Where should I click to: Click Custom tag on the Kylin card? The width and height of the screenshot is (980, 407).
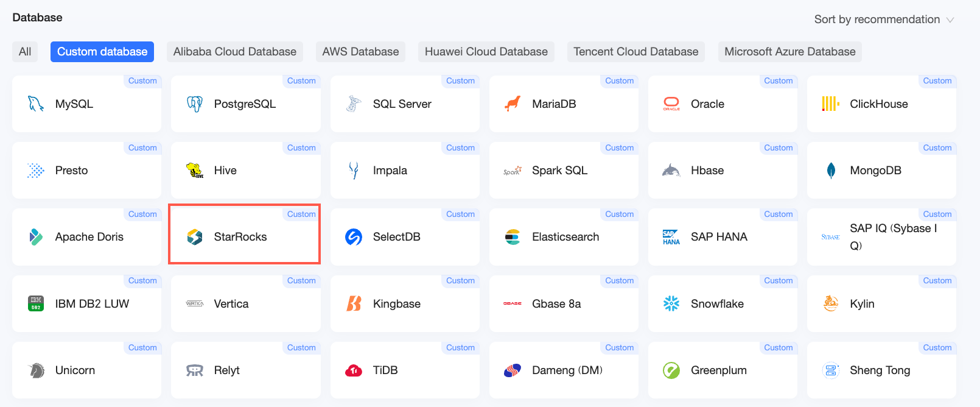click(x=937, y=281)
